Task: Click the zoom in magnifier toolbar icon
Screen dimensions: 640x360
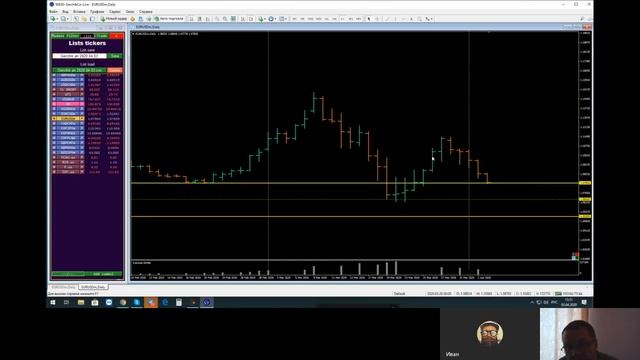Action: [x=217, y=19]
